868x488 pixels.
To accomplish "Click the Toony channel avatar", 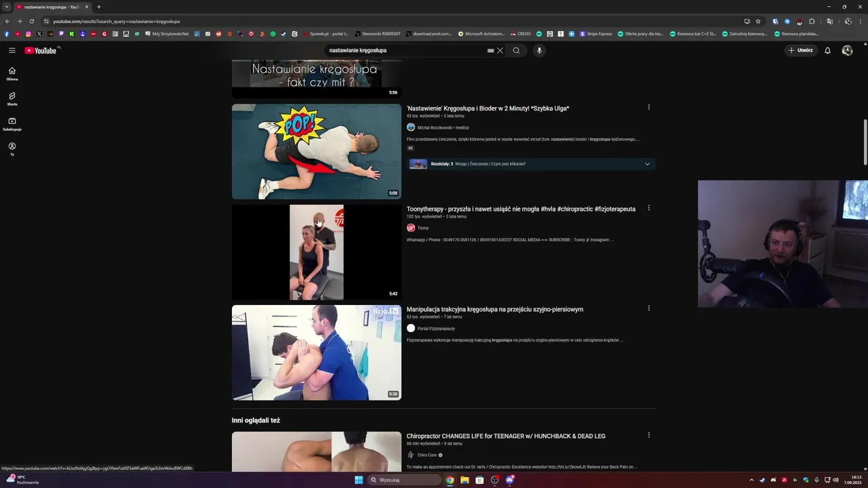I will 411,228.
